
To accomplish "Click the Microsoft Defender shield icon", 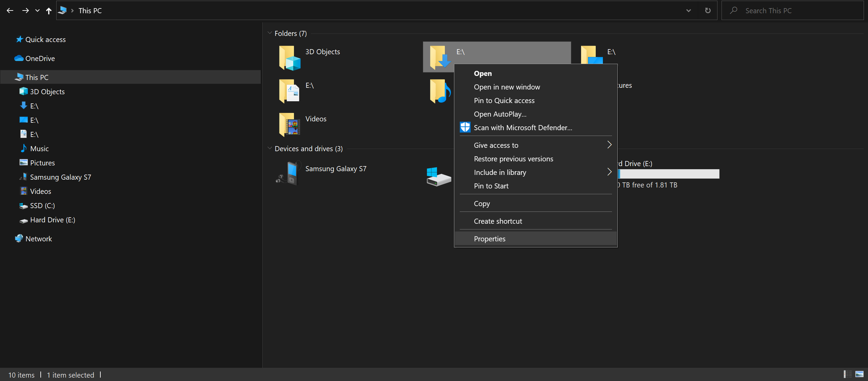I will pyautogui.click(x=465, y=127).
